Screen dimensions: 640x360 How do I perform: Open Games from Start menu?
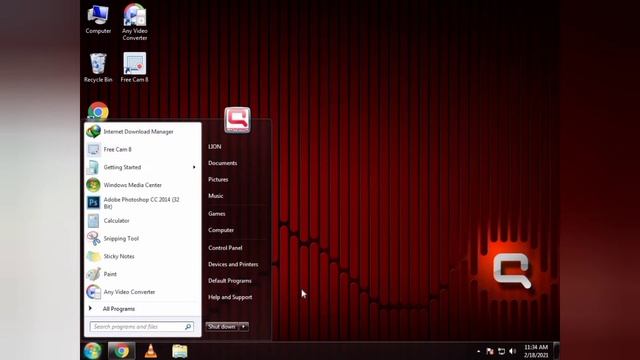tap(217, 213)
